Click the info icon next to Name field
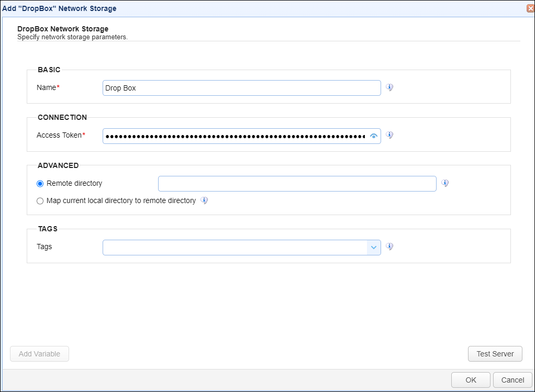Screen dimensions: 535x392 pyautogui.click(x=389, y=87)
